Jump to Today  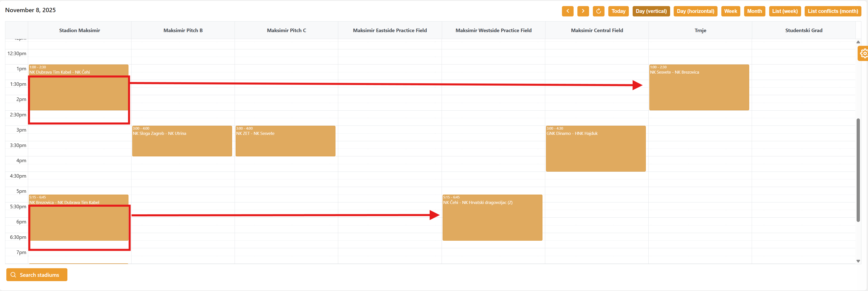click(618, 11)
